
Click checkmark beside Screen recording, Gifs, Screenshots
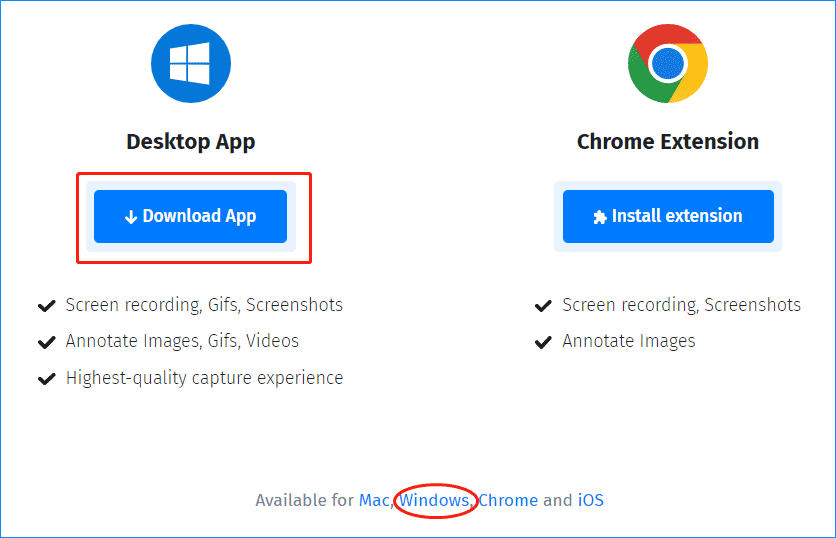(46, 305)
